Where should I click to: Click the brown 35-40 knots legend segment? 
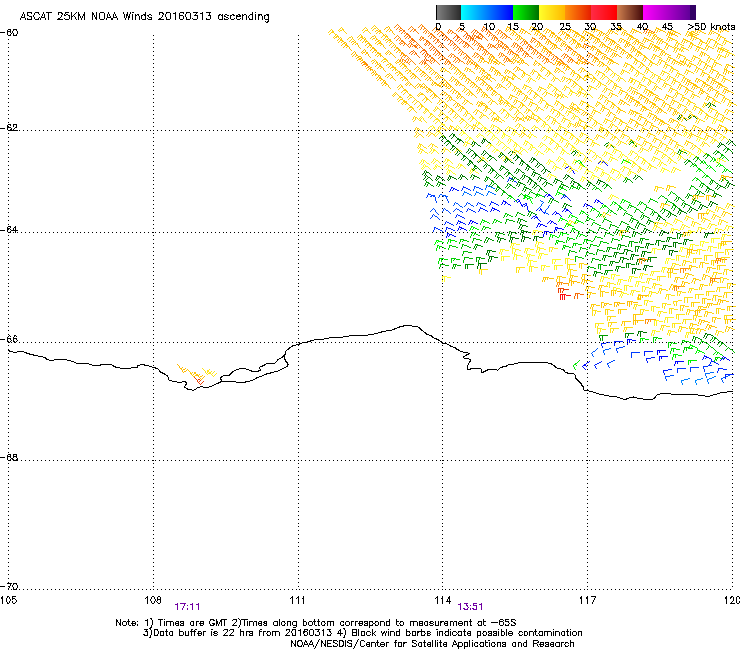coord(630,12)
